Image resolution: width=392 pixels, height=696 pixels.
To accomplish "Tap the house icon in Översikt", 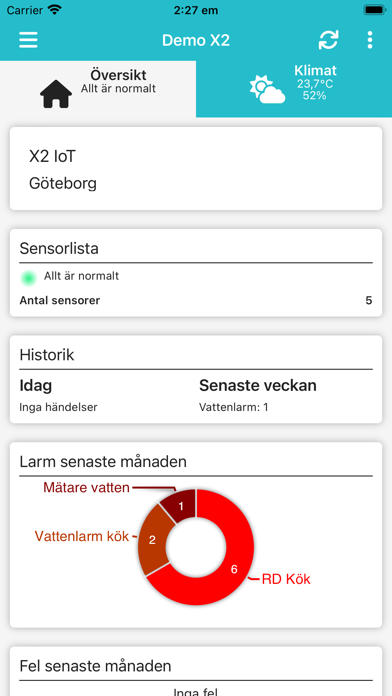I will point(56,94).
